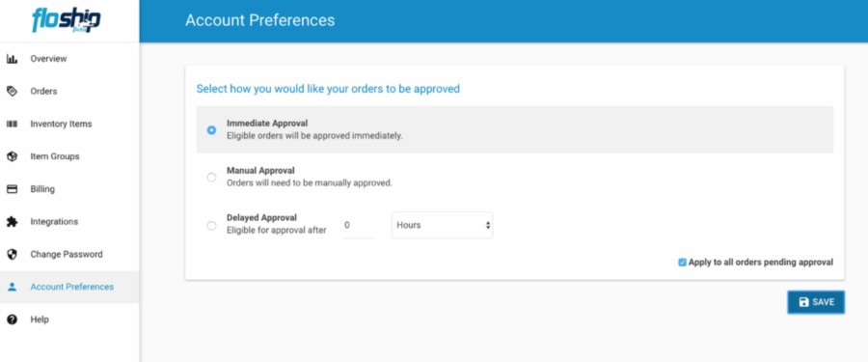The width and height of the screenshot is (868, 362).
Task: Click the delay amount number field
Action: [x=359, y=225]
